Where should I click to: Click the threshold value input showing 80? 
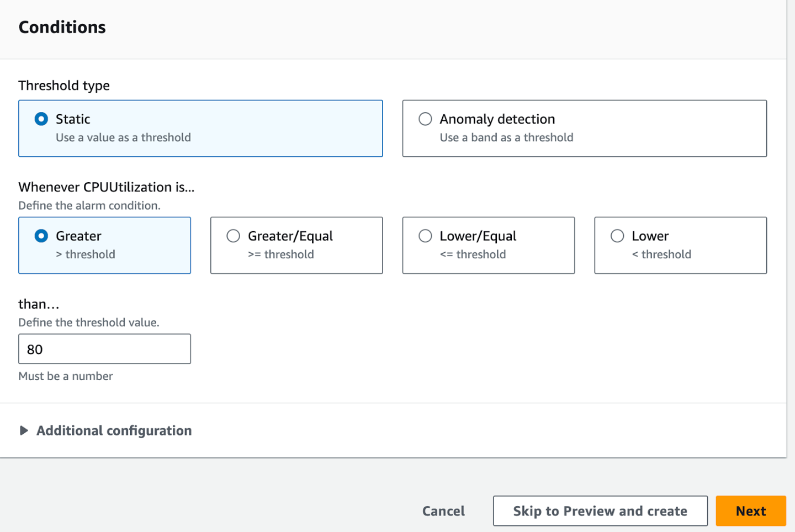pyautogui.click(x=104, y=349)
